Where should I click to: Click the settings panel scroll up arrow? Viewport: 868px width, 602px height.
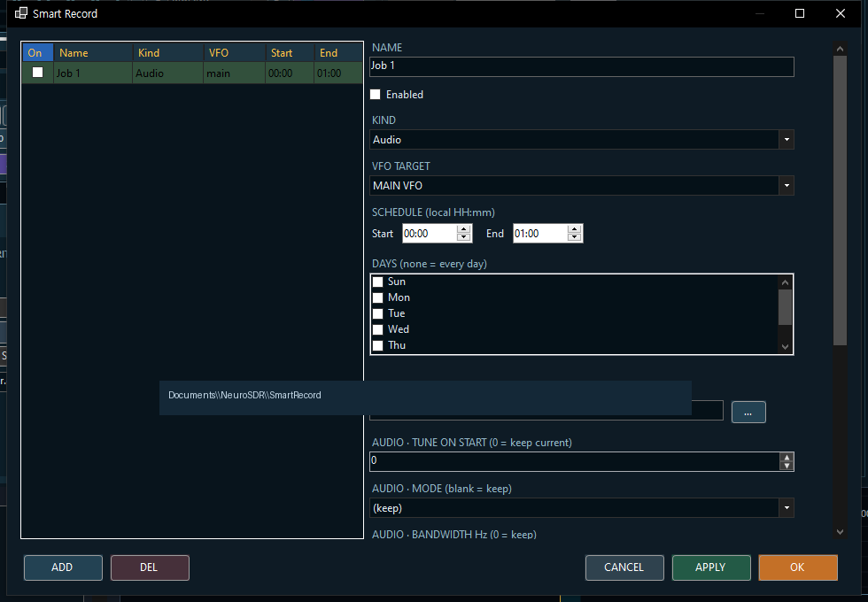(x=840, y=49)
